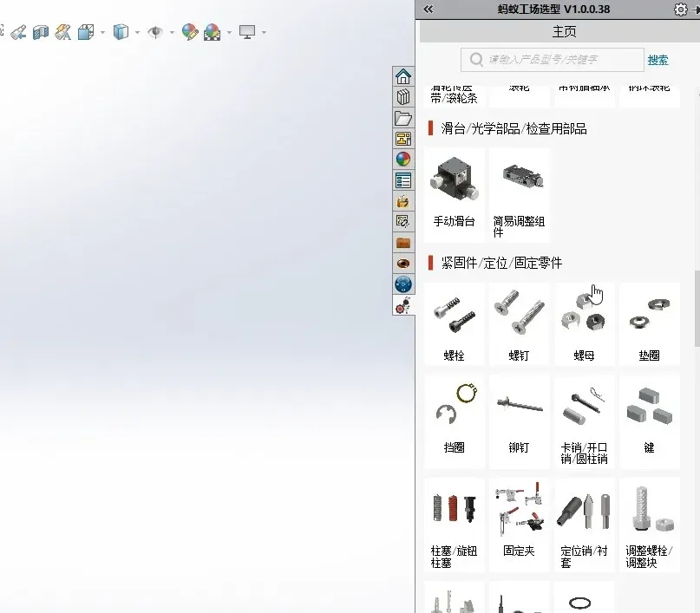
Task: Click the Apply Scene icon
Action: tap(212, 32)
